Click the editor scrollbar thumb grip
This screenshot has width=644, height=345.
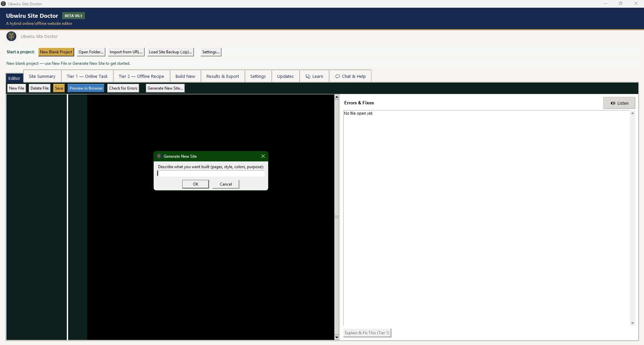point(337,217)
